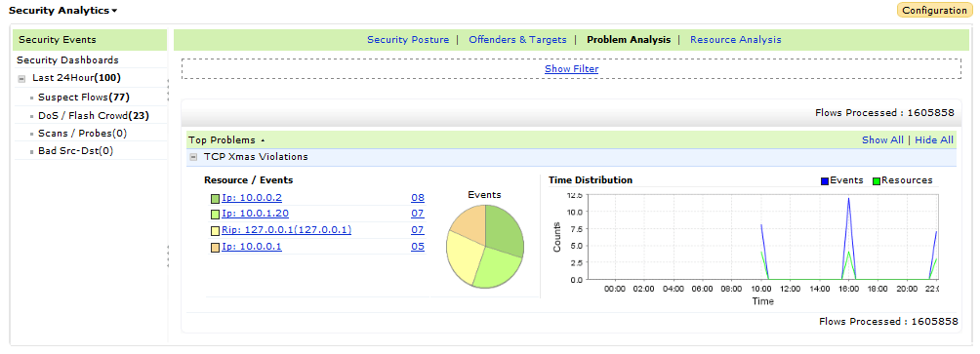Click the Hide All link
Image resolution: width=980 pixels, height=354 pixels.
pyautogui.click(x=934, y=139)
